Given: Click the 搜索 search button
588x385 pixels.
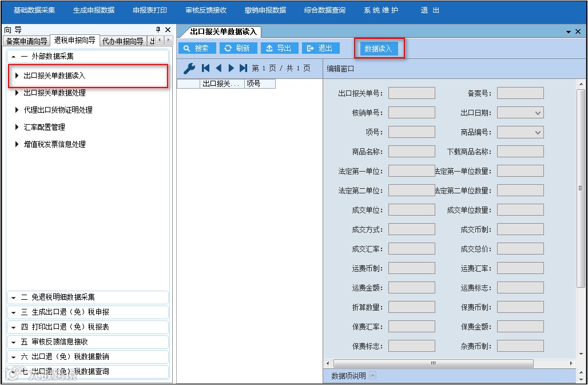Looking at the screenshot, I should (197, 49).
